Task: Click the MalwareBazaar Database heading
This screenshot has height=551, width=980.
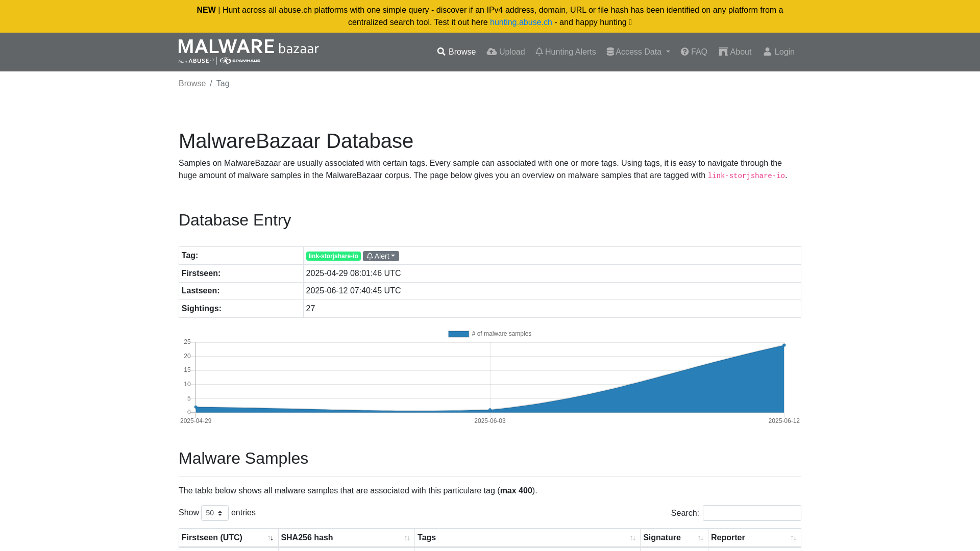Action: point(296,141)
